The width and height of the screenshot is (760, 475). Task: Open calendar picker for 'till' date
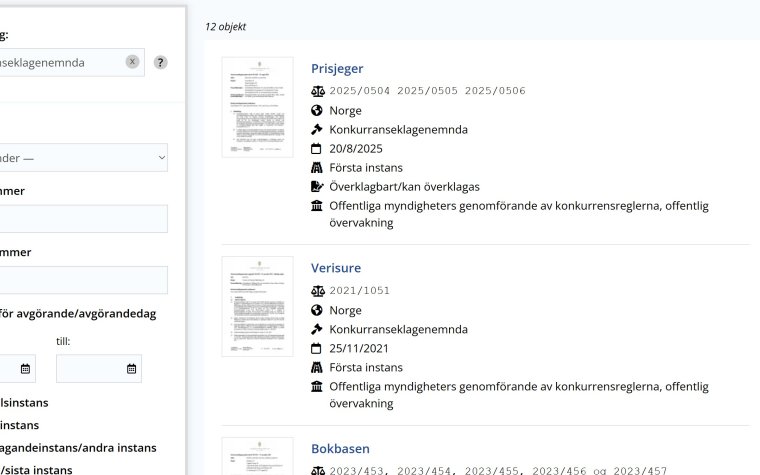pos(131,369)
